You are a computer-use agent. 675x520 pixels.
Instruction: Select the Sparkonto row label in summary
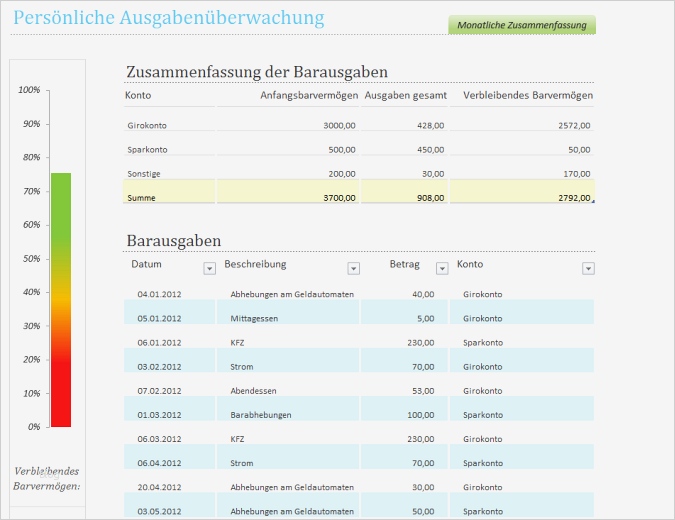click(148, 150)
